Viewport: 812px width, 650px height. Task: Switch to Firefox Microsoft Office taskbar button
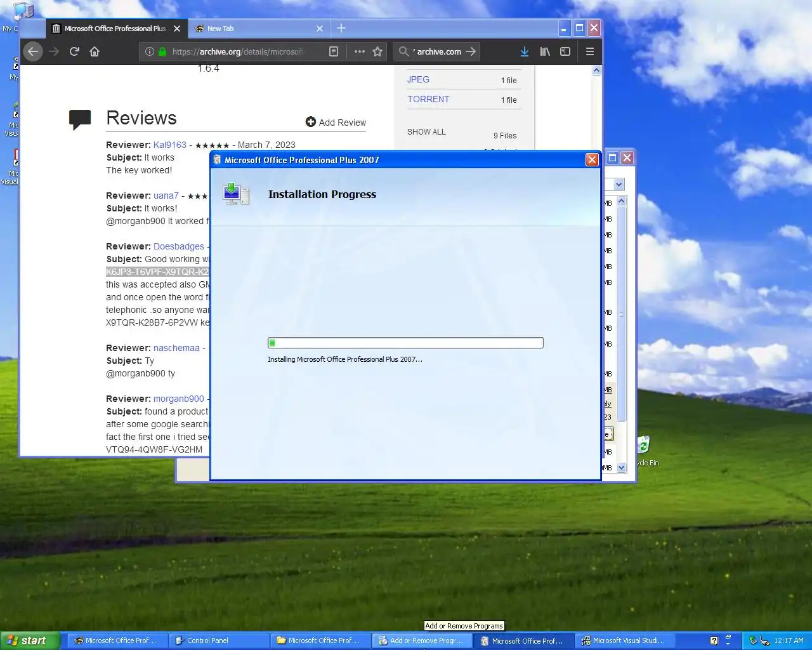click(x=117, y=640)
